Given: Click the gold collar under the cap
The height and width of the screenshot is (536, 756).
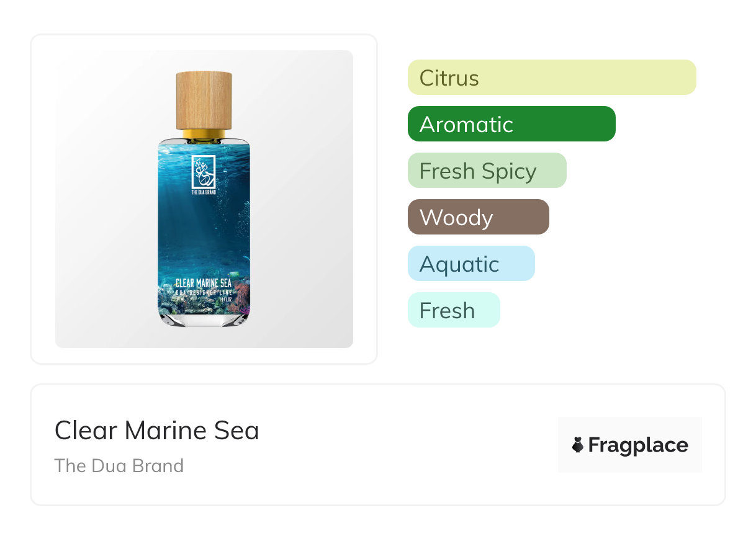Looking at the screenshot, I should coord(204,134).
